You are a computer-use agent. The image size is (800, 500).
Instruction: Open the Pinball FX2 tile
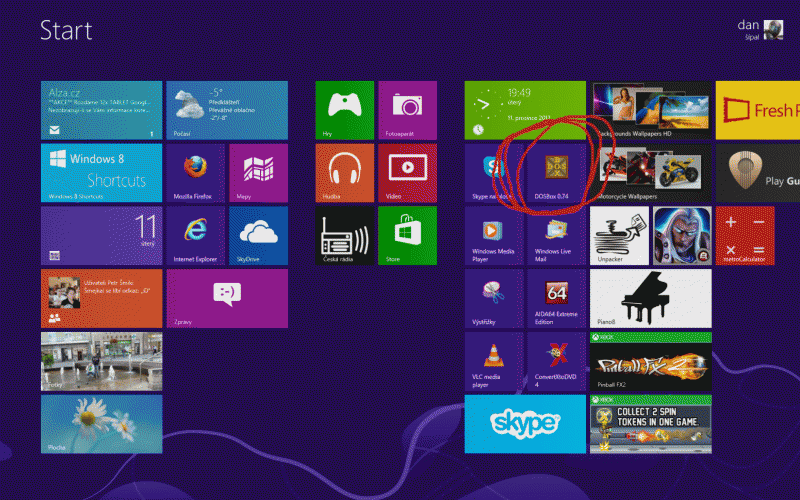pyautogui.click(x=651, y=361)
